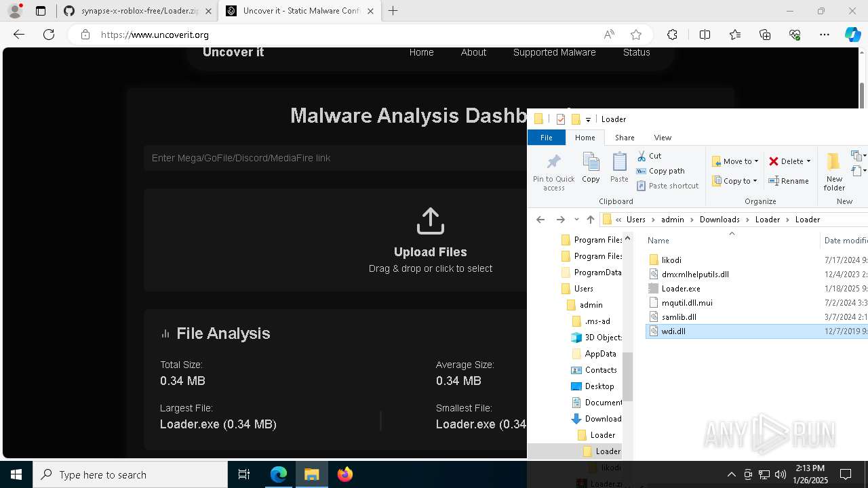The width and height of the screenshot is (868, 488).
Task: Select mqutil.dll.mui file
Action: pos(687,302)
